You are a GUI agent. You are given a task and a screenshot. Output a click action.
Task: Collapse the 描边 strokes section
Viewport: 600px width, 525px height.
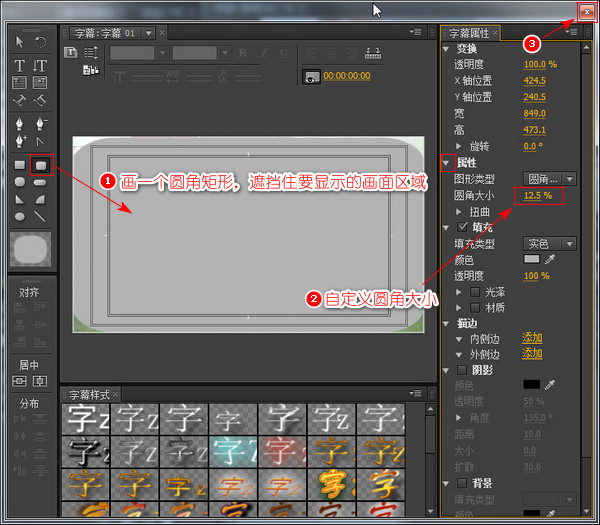[446, 324]
